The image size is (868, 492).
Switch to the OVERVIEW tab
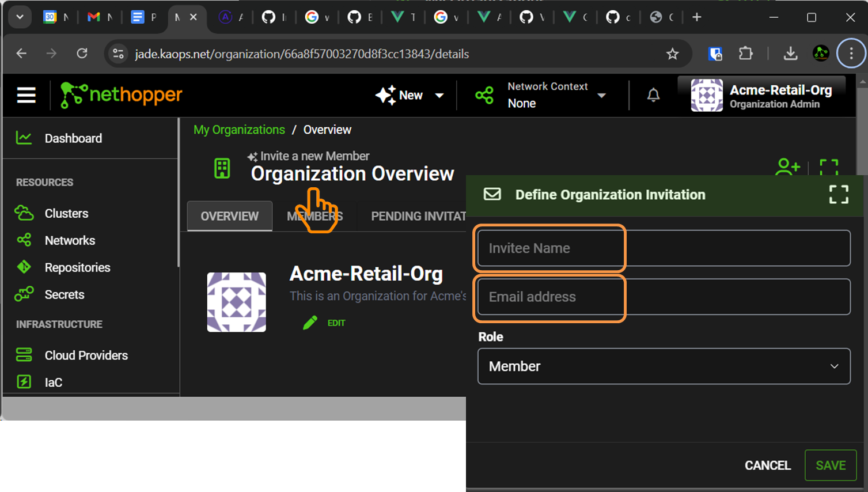pyautogui.click(x=230, y=216)
